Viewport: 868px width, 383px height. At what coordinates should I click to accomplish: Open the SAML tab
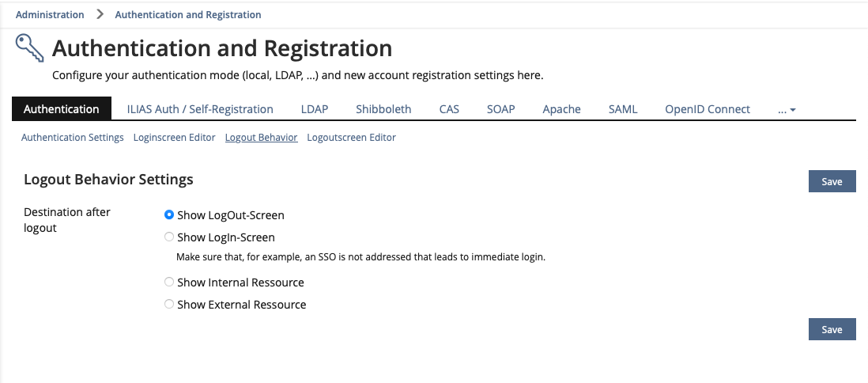pos(623,109)
